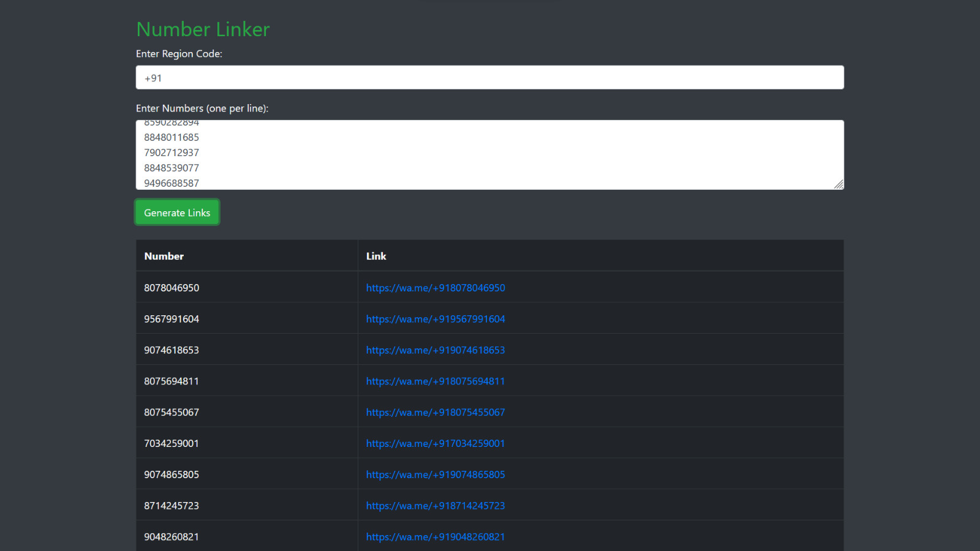The width and height of the screenshot is (980, 551).
Task: Click the Link column header
Action: pos(375,256)
